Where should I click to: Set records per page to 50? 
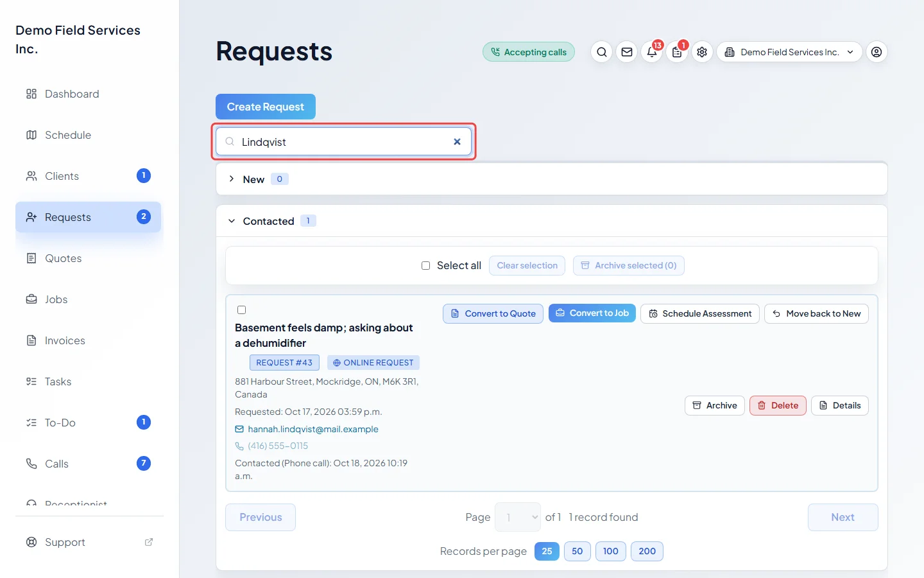577,551
